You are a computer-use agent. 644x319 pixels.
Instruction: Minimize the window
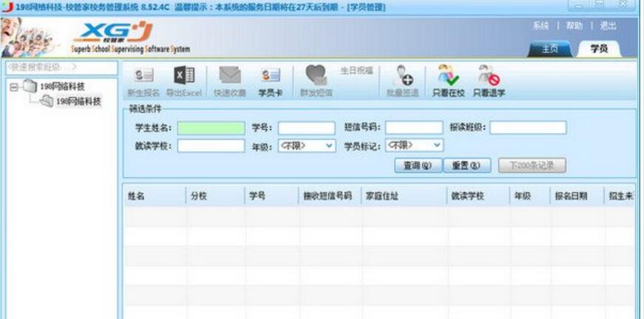(579, 5)
